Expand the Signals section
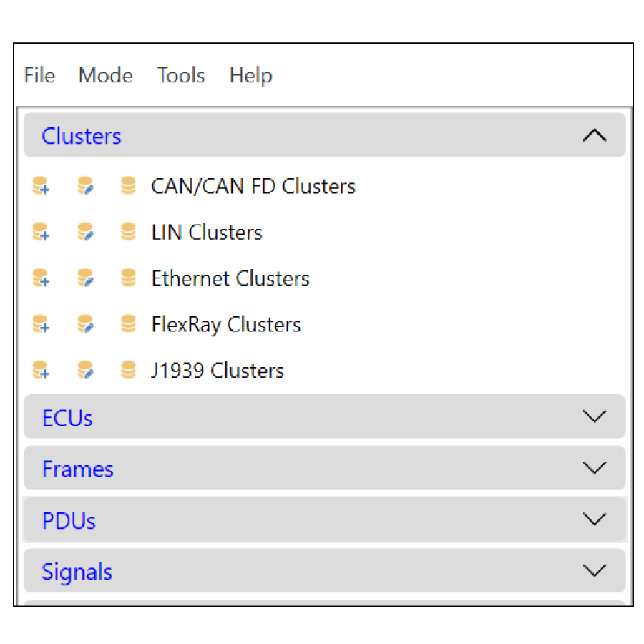 (595, 570)
